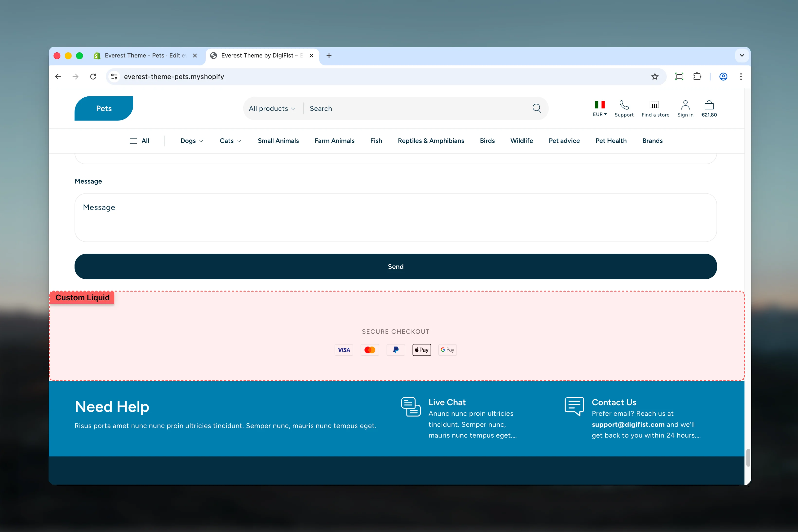The height and width of the screenshot is (532, 798).
Task: Click the Sign in account icon
Action: tap(685, 105)
